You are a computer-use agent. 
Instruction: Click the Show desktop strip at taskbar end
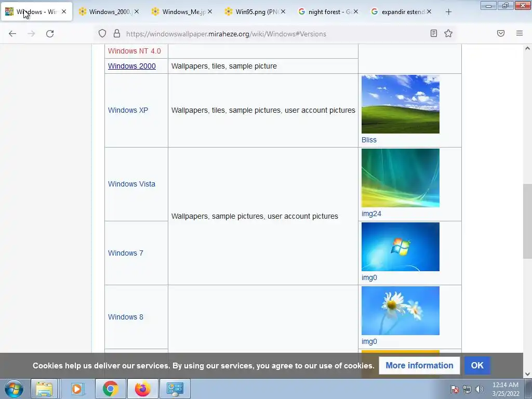[x=528, y=389]
